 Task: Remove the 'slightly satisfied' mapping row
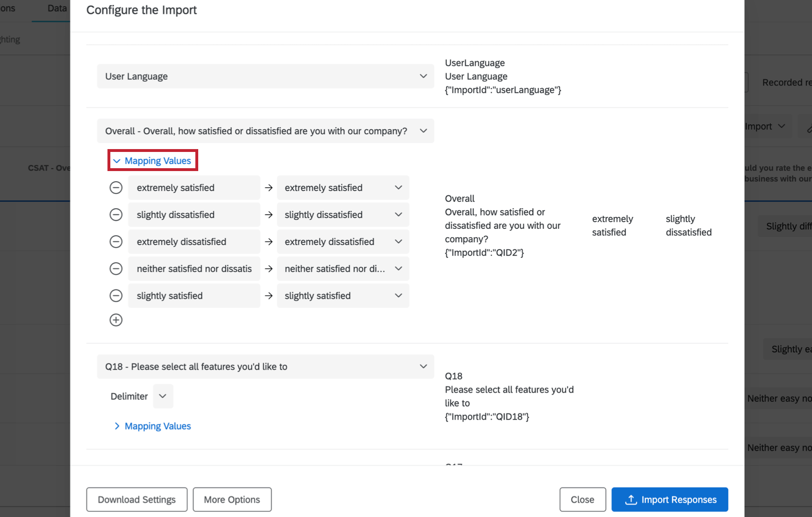(x=116, y=295)
